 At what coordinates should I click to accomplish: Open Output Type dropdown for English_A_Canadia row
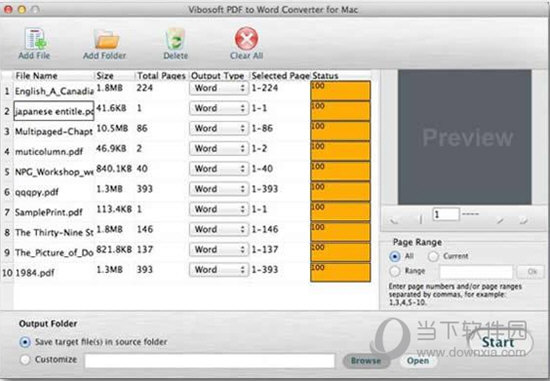219,88
